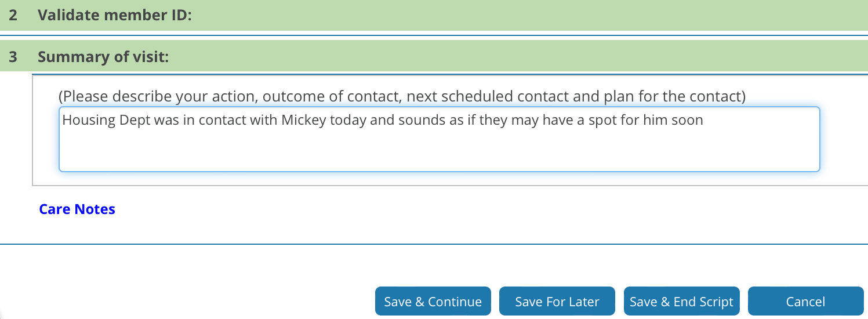Expand the Validate member ID section
The width and height of the screenshot is (868, 319).
pos(114,15)
